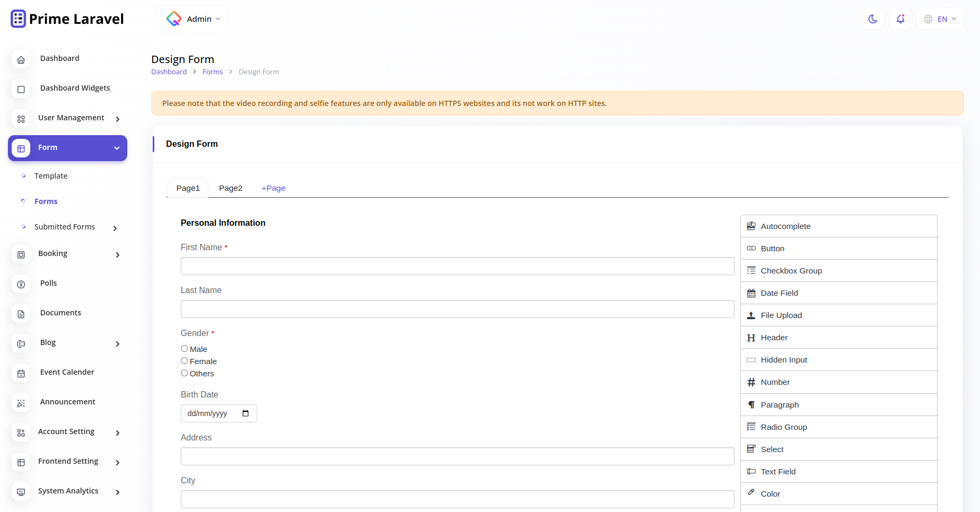The height and width of the screenshot is (512, 980).
Task: Switch to the Page2 tab
Action: click(230, 188)
